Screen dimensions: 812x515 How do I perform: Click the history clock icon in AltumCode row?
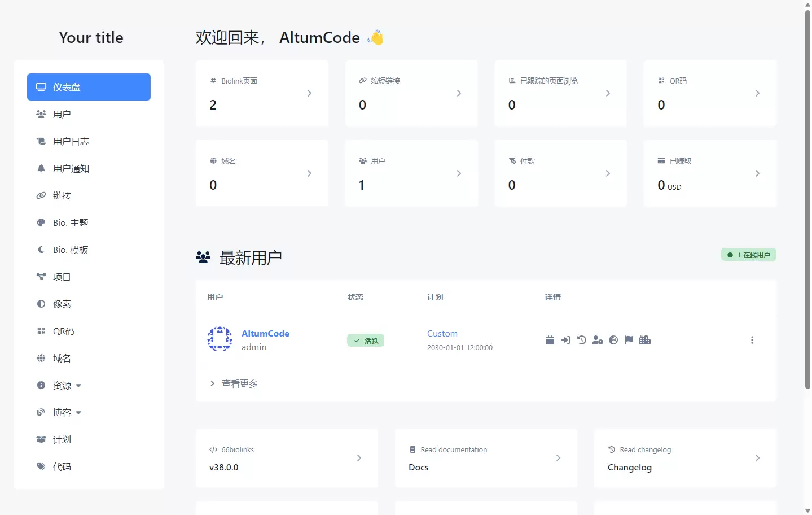click(582, 340)
